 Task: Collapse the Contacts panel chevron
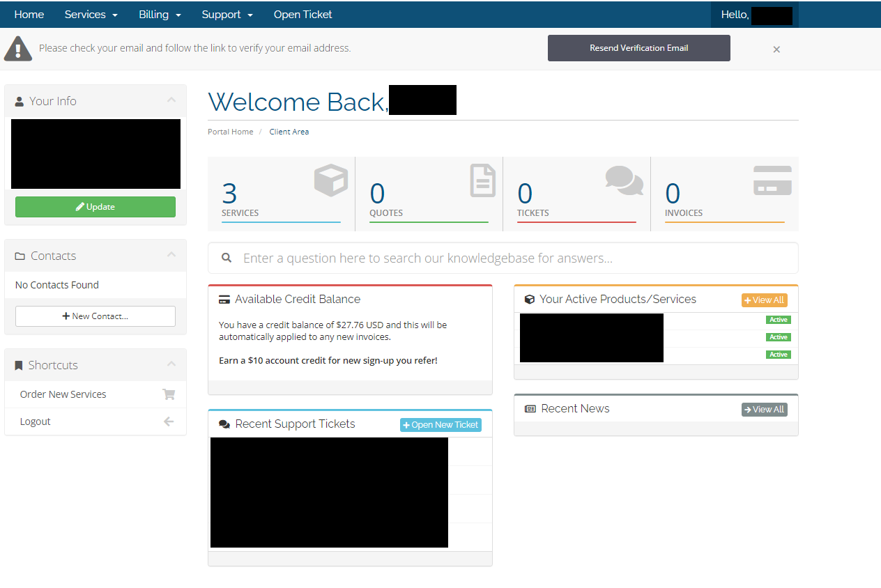171,255
